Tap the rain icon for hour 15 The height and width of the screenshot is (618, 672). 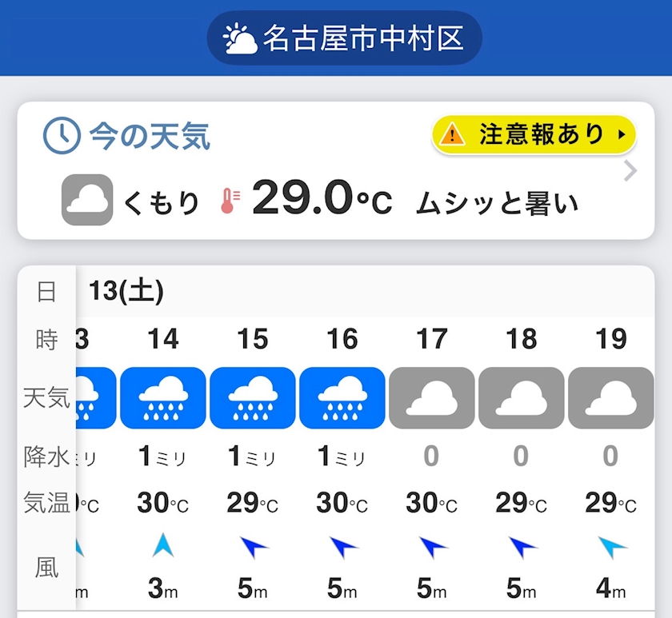coord(253,397)
